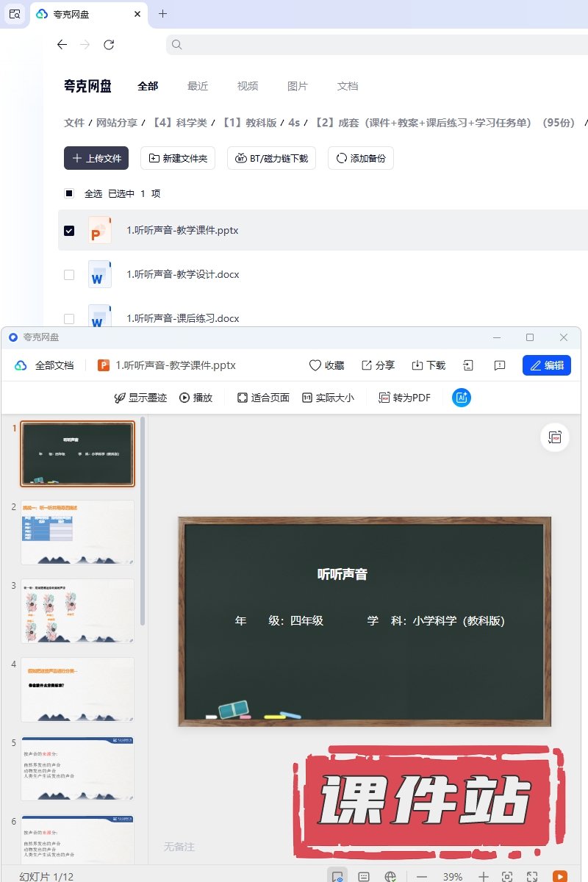Image resolution: width=588 pixels, height=882 pixels.
Task: Refresh the browser page
Action: point(109,45)
